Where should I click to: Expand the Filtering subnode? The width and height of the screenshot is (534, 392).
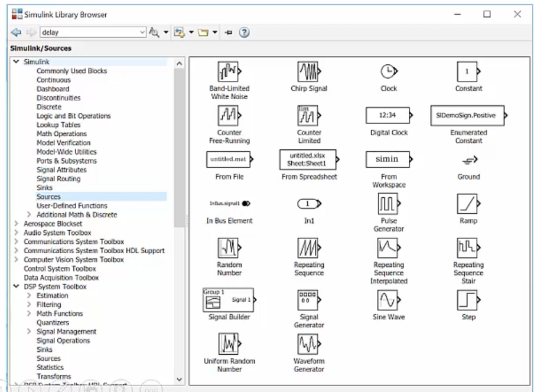click(29, 304)
